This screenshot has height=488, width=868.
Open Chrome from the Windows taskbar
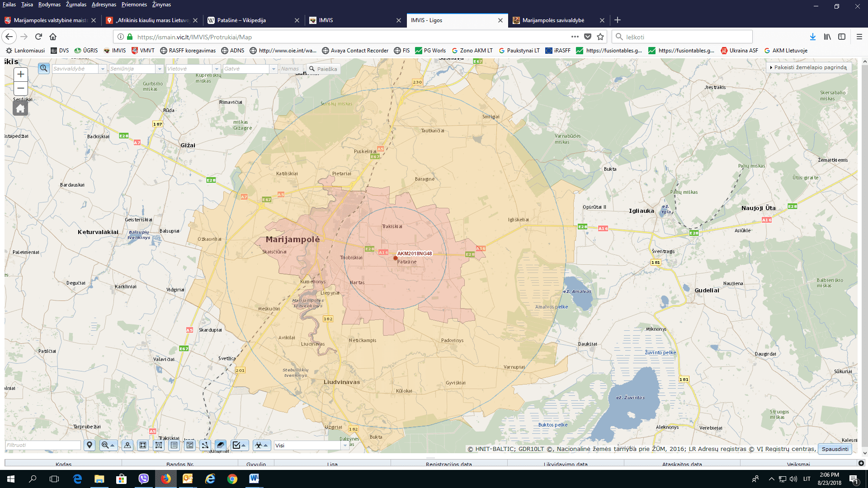click(232, 479)
